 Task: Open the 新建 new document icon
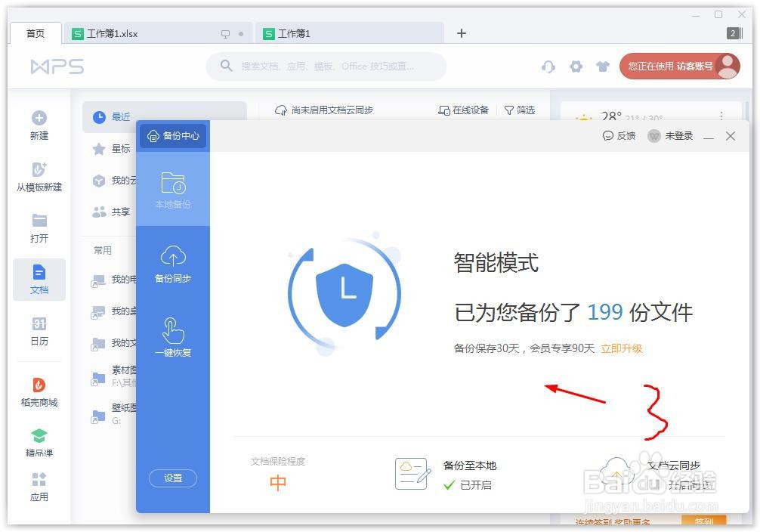point(39,125)
